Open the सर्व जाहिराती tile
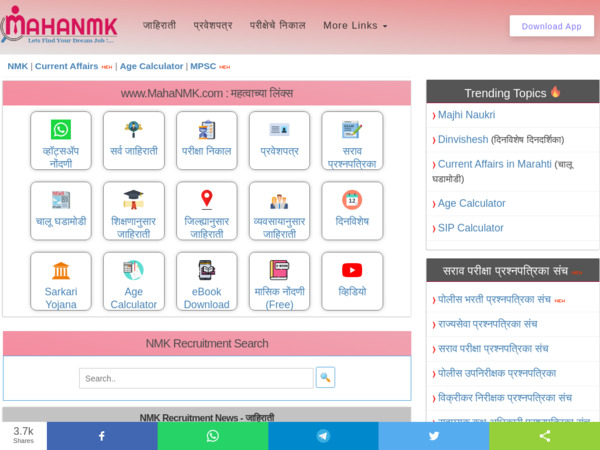This screenshot has height=450, width=600. [x=134, y=140]
